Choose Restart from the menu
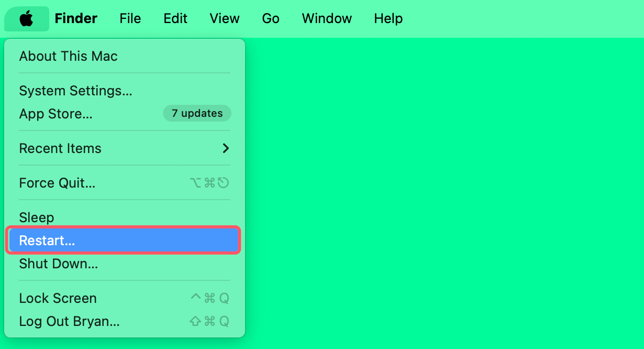This screenshot has height=349, width=644. click(x=47, y=241)
